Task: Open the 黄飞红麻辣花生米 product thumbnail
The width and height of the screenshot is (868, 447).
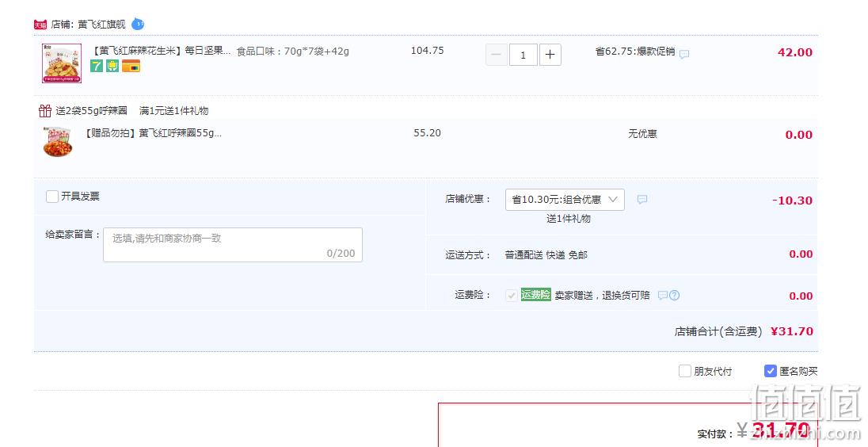Action: click(x=62, y=63)
